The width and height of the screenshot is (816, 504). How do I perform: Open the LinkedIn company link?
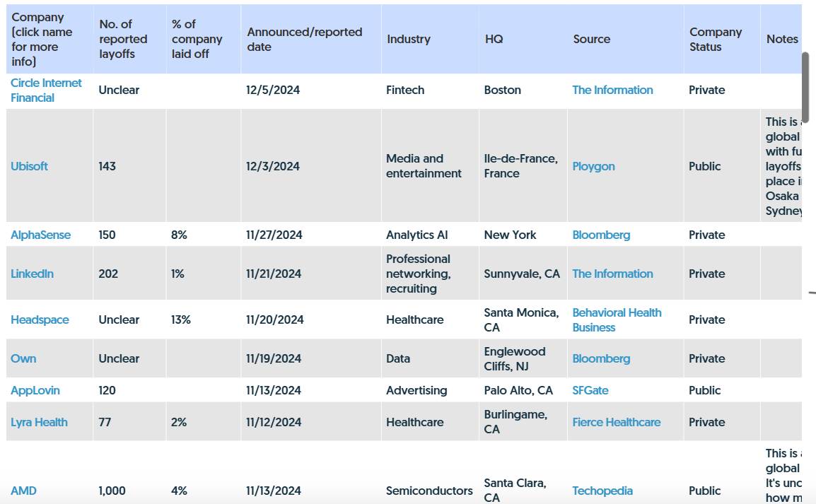click(x=32, y=274)
